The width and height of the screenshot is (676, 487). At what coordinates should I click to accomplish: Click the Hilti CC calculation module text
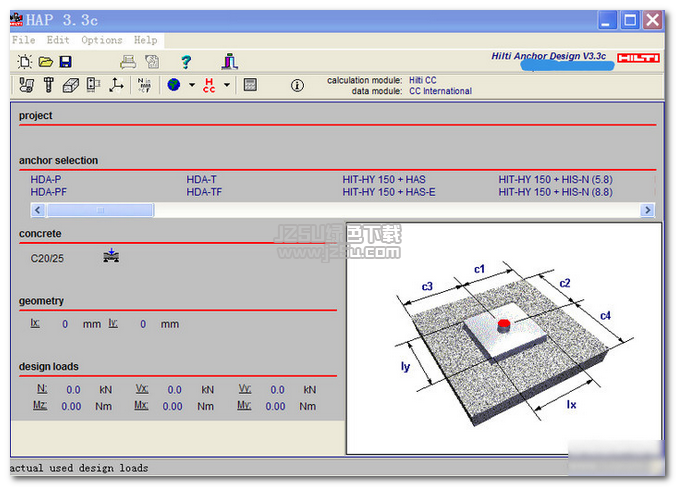point(422,80)
